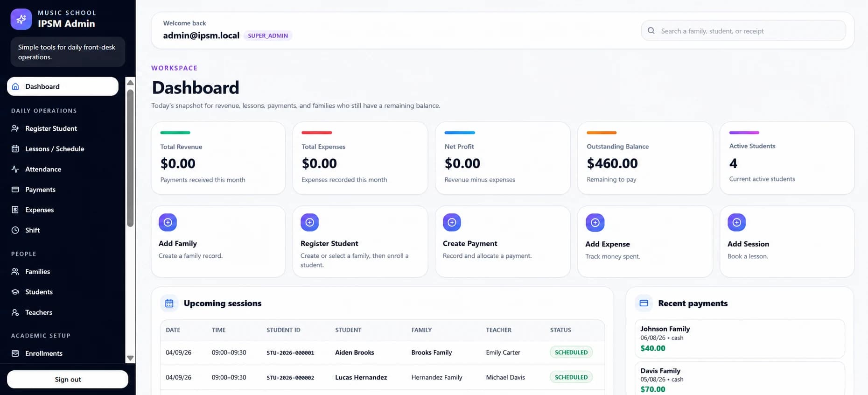Screen dimensions: 868x395
Task: Open the Create Payment quick action card
Action: (x=503, y=241)
